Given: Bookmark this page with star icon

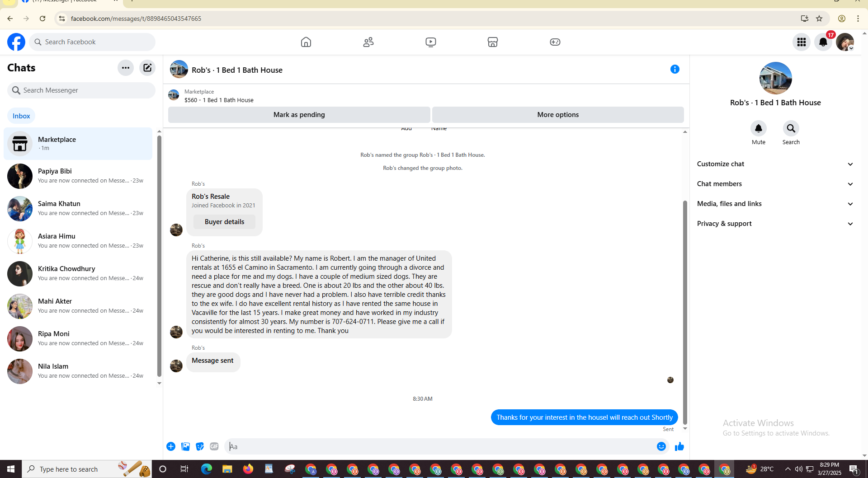Looking at the screenshot, I should pos(819,19).
